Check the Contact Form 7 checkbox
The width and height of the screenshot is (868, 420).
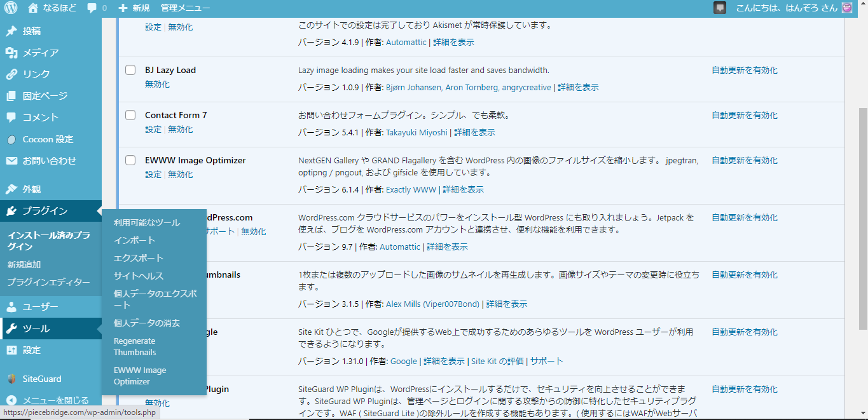130,114
